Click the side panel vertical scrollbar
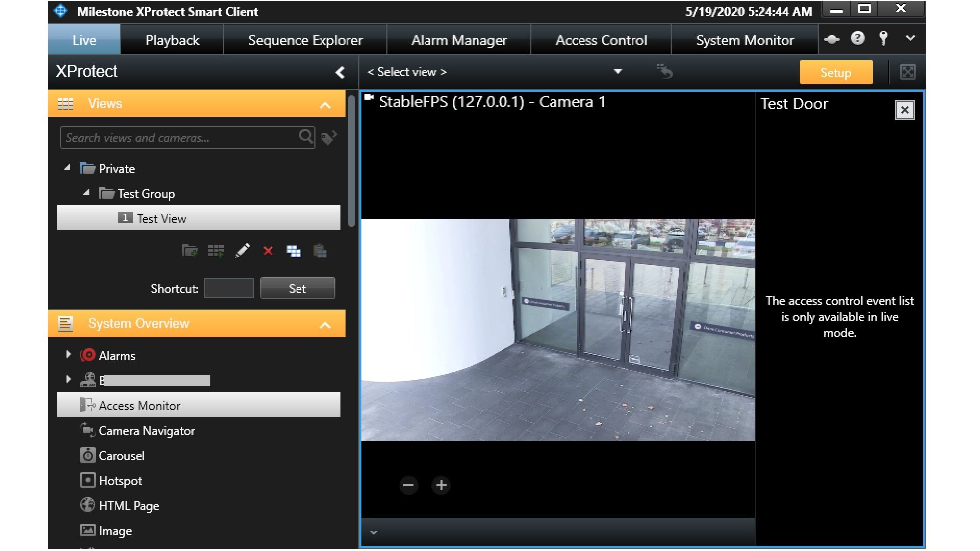This screenshot has width=980, height=551. click(x=351, y=161)
